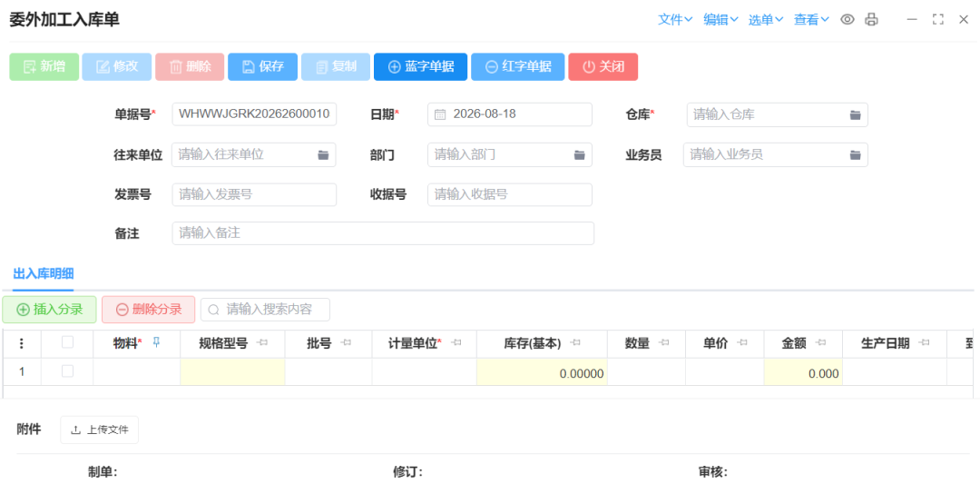Click the 数量 cell in row 1
Image resolution: width=980 pixels, height=484 pixels.
point(646,372)
